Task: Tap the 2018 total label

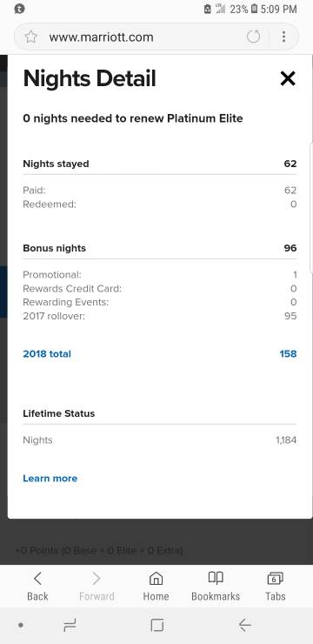Action: 47,353
